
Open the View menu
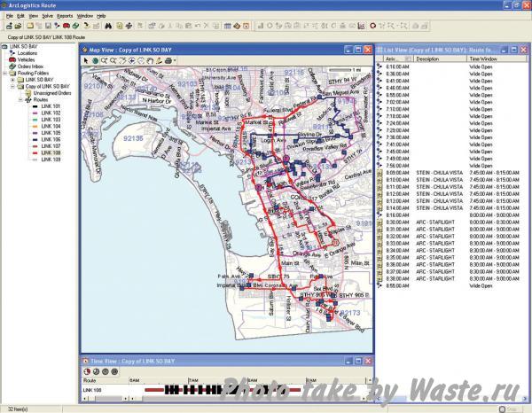point(34,16)
